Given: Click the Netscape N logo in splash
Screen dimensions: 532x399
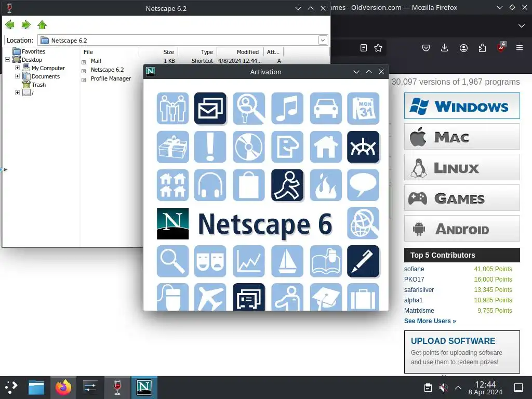Looking at the screenshot, I should 172,223.
